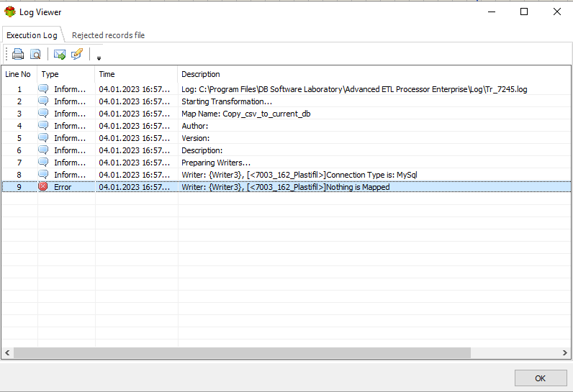
Task: Select the 'Preparing Writers...' log entry
Action: point(216,163)
